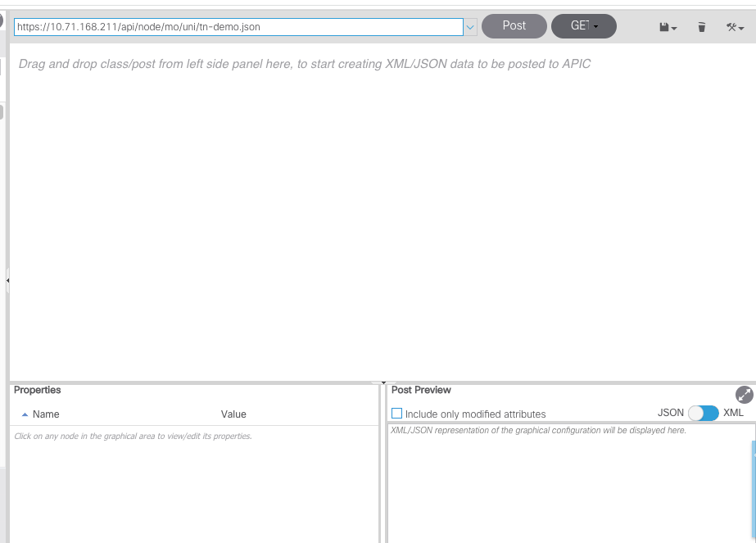The image size is (756, 543).
Task: Click the small arrow above the panel divider
Action: (383, 382)
